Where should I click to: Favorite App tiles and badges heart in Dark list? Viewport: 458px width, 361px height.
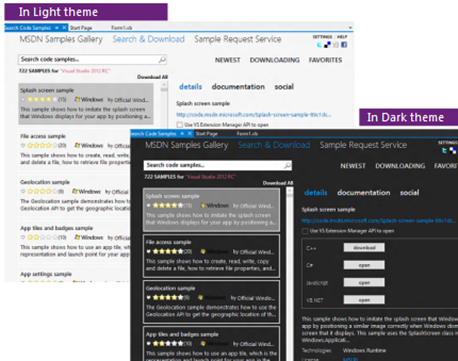149,343
